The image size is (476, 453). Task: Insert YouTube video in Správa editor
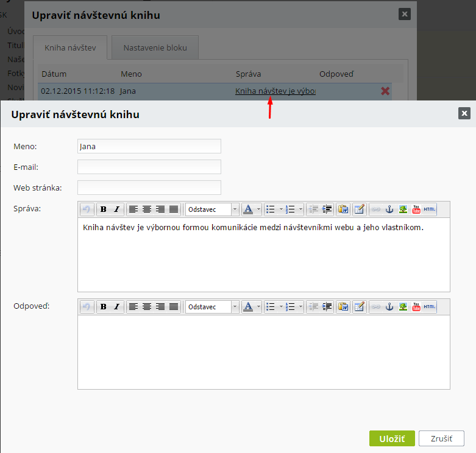(x=416, y=209)
